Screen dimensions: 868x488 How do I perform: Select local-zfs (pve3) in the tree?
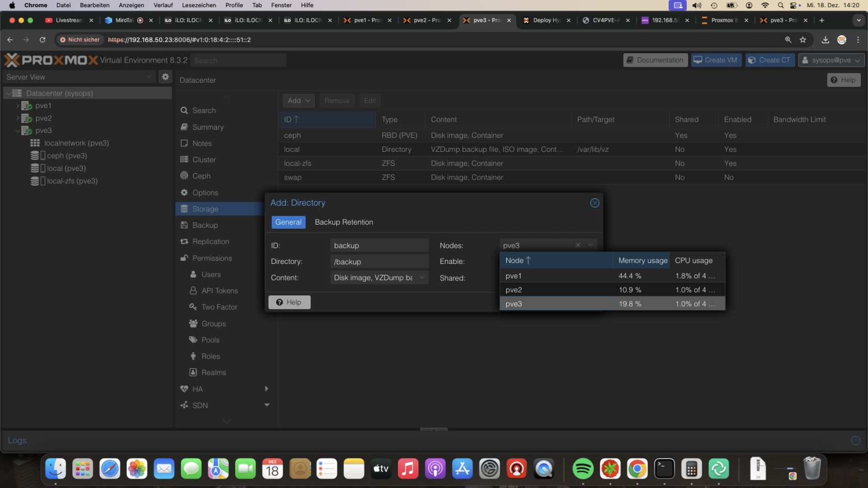click(72, 181)
